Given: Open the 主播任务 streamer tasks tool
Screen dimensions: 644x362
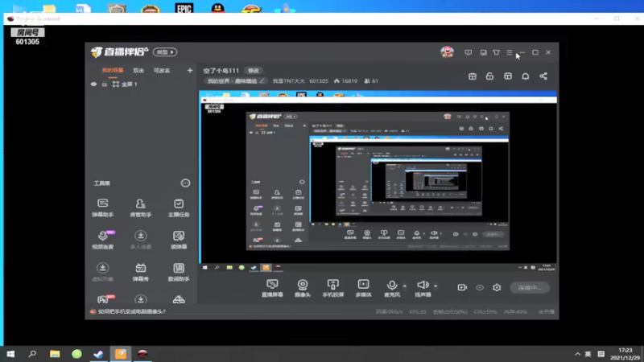Looking at the screenshot, I should [179, 208].
